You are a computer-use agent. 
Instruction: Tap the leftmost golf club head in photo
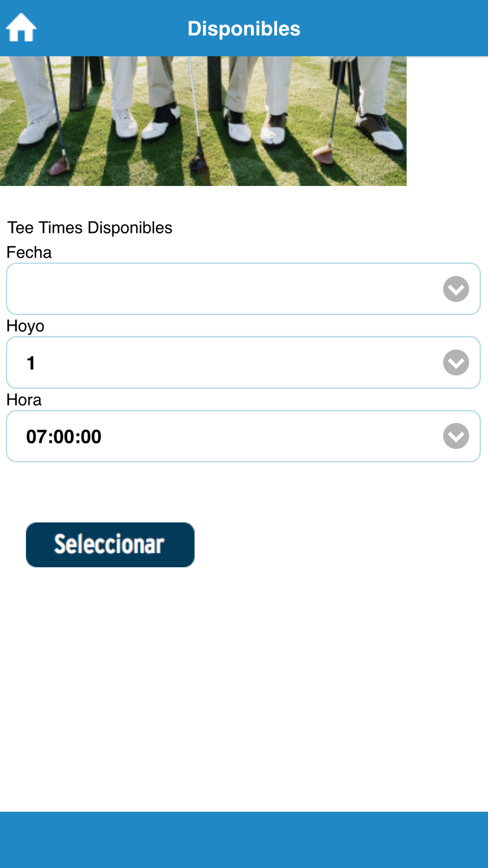tap(59, 166)
